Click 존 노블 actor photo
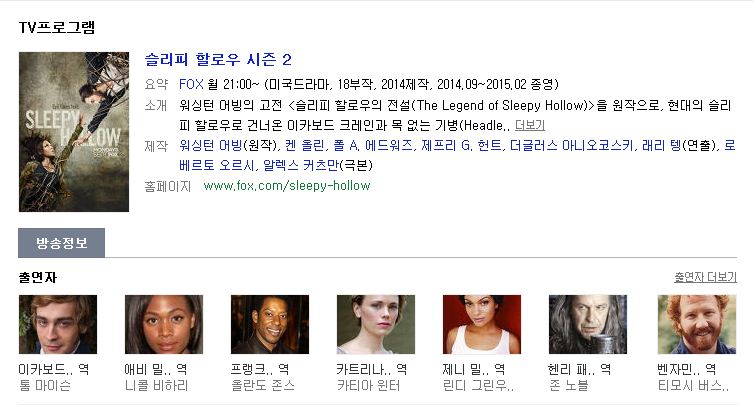The width and height of the screenshot is (753, 407). click(588, 324)
